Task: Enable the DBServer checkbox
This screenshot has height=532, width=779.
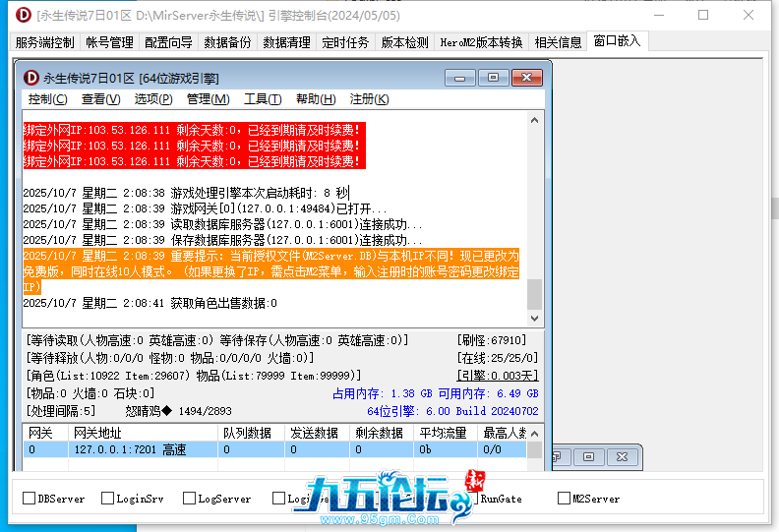Action: (29, 499)
